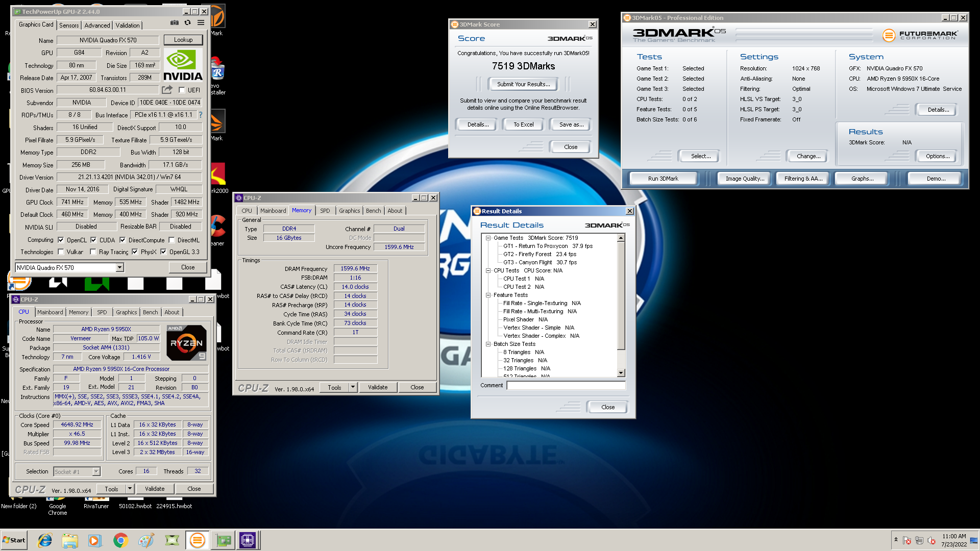Open Paint from the taskbar
Image resolution: width=980 pixels, height=551 pixels.
pos(146,540)
